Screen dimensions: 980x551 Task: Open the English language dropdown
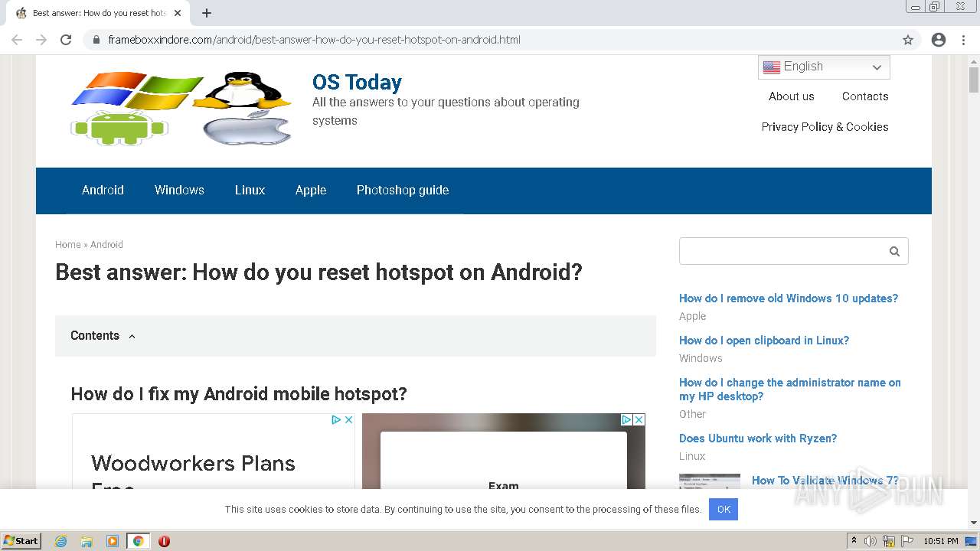click(x=824, y=67)
